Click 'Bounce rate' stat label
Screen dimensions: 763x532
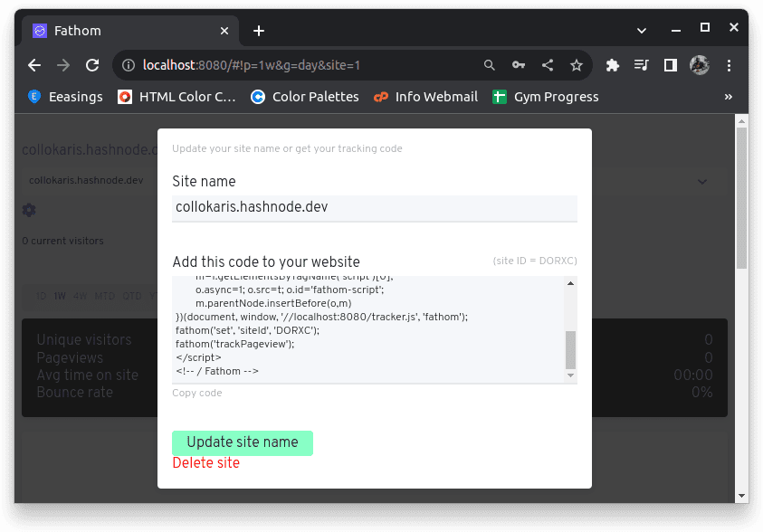coord(75,392)
